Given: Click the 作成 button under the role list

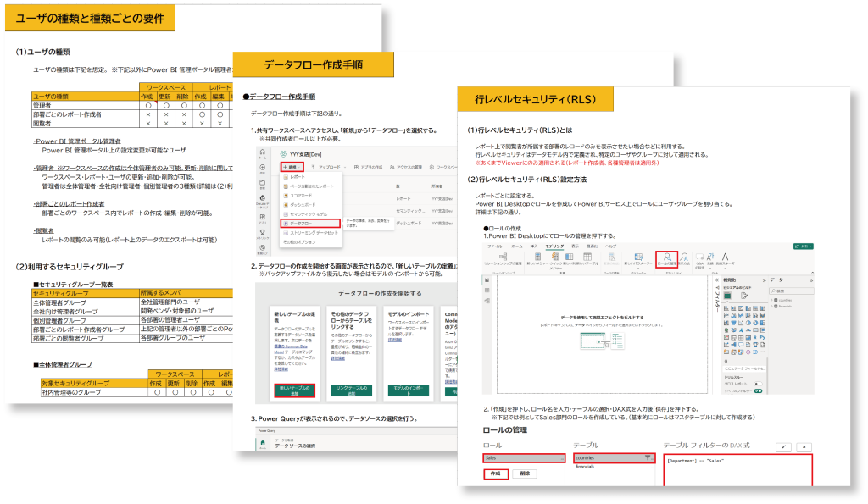Looking at the screenshot, I should click(495, 474).
